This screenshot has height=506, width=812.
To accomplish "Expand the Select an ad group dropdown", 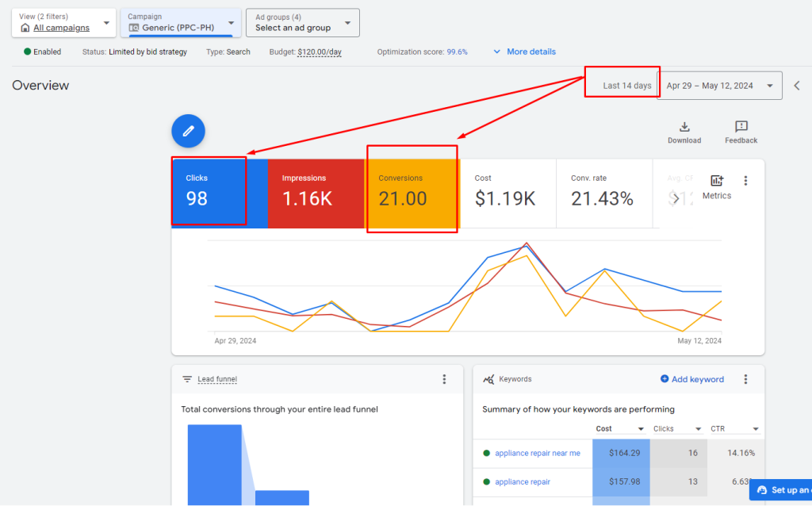I will (302, 23).
